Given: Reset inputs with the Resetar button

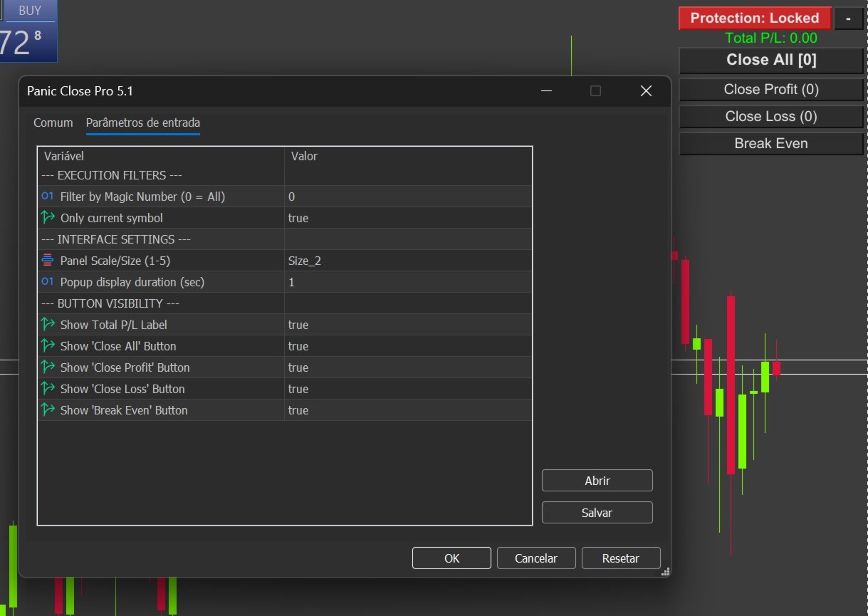Looking at the screenshot, I should tap(621, 558).
